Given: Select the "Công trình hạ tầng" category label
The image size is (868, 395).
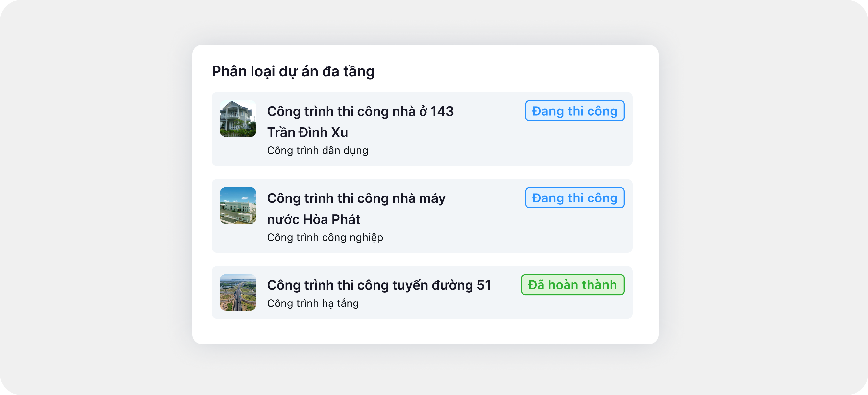Looking at the screenshot, I should coord(313,303).
